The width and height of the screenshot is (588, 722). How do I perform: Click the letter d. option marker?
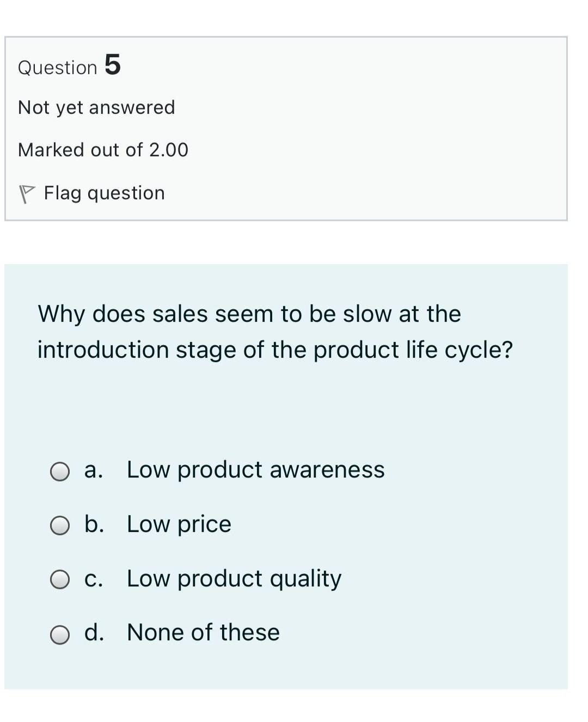(94, 632)
